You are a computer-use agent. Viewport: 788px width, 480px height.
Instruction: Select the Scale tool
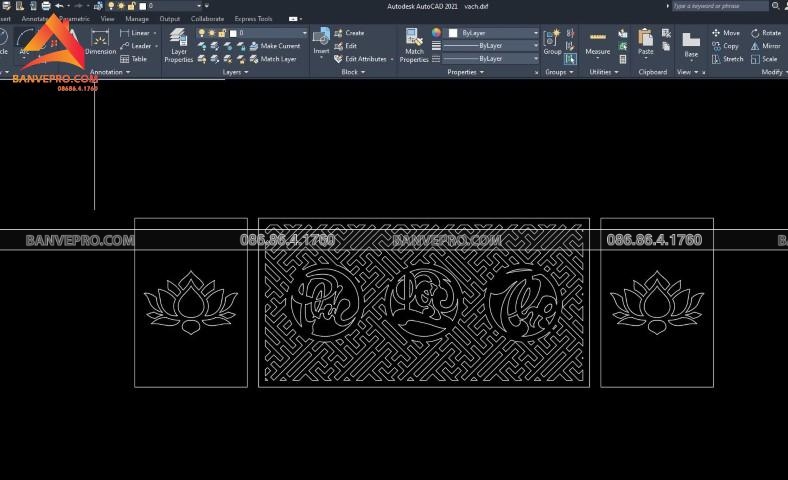pyautogui.click(x=764, y=59)
